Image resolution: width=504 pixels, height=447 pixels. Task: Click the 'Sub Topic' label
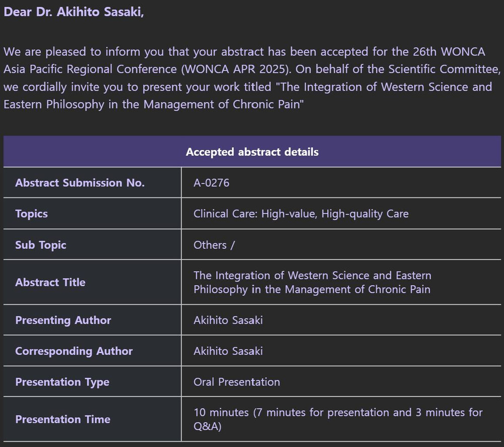click(x=41, y=245)
